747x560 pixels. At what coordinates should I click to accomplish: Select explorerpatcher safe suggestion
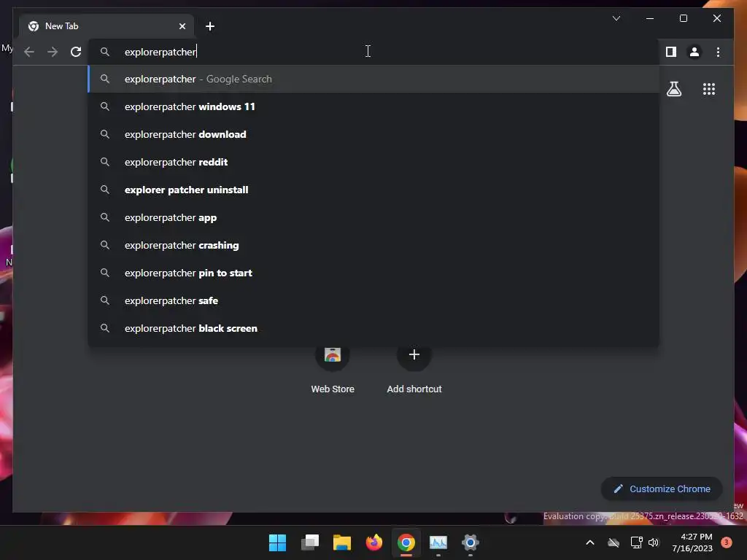tap(373, 300)
